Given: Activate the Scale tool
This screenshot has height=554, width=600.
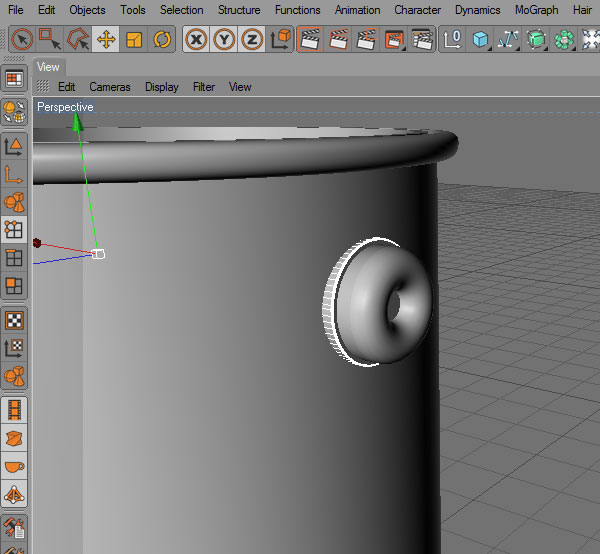Looking at the screenshot, I should tap(134, 39).
